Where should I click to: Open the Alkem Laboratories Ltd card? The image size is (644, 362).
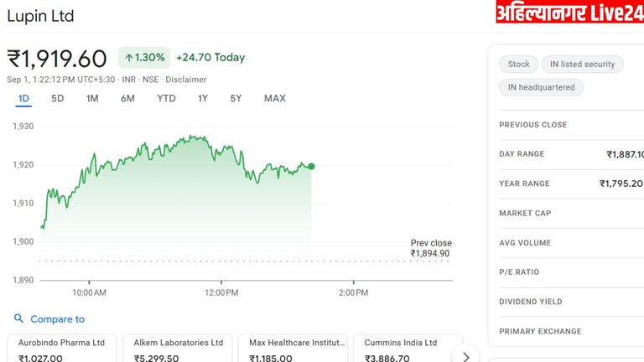point(178,349)
